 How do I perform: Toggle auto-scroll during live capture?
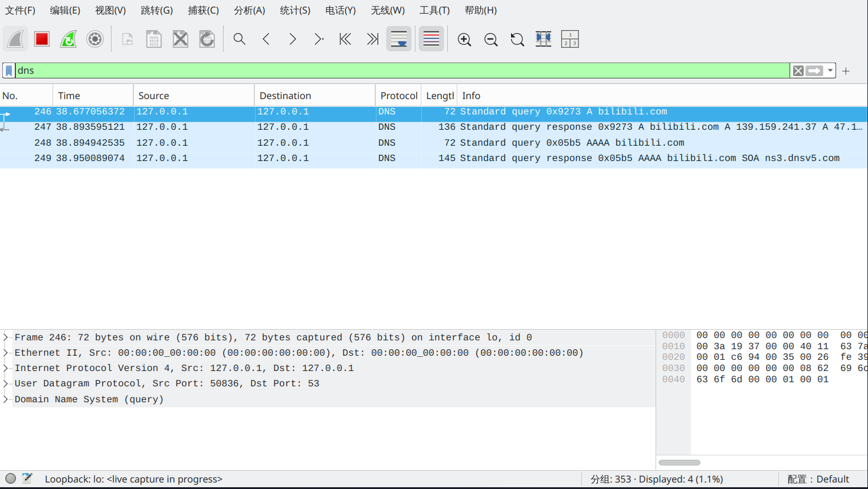tap(399, 40)
